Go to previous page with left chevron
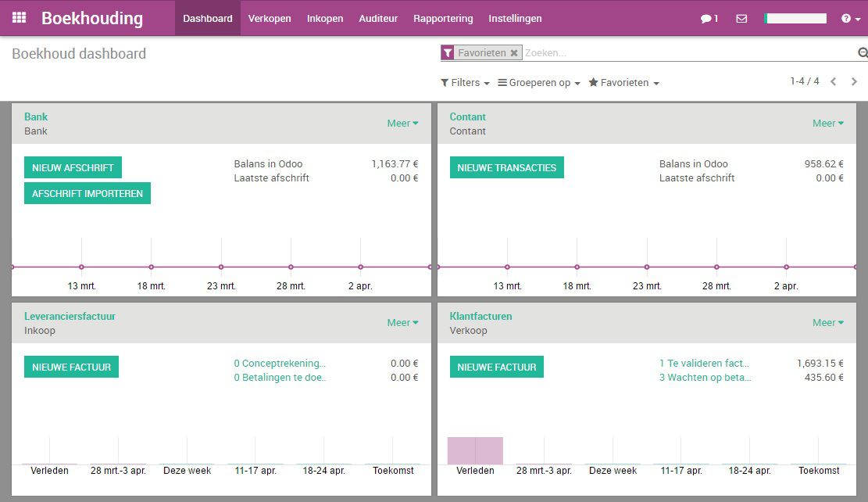Image resolution: width=868 pixels, height=502 pixels. coord(833,81)
